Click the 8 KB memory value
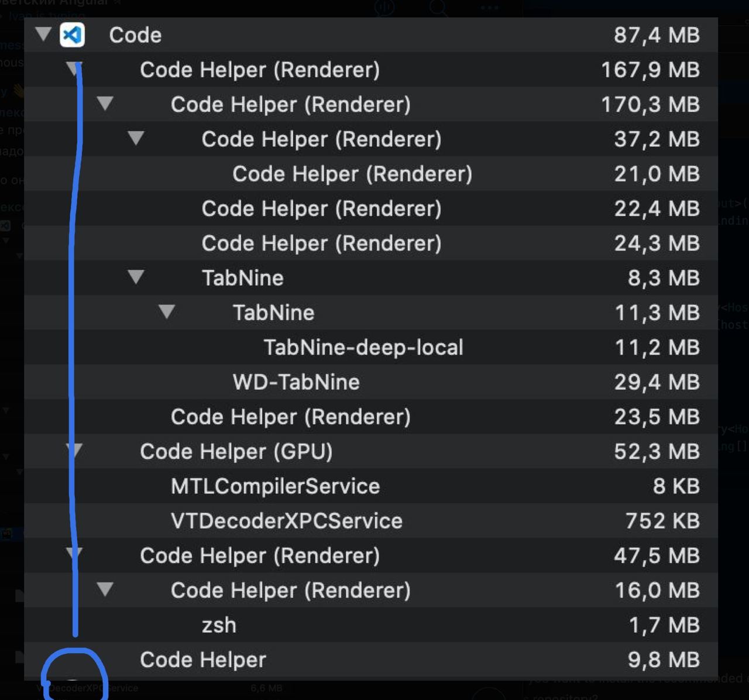The width and height of the screenshot is (749, 700). tap(676, 486)
